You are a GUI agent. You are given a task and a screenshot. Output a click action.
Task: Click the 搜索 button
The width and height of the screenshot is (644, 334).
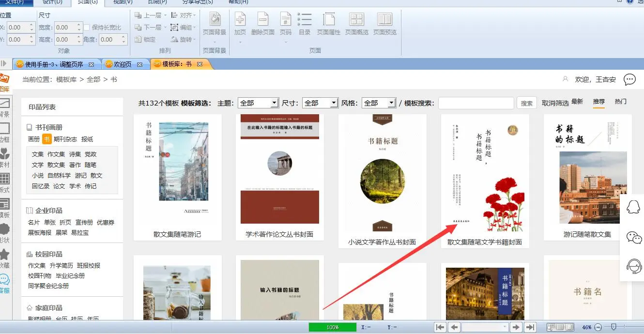pyautogui.click(x=527, y=103)
